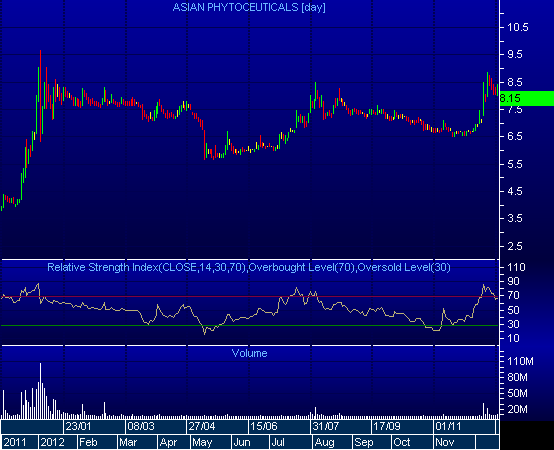554x450 pixels.
Task: Select the 23/01 date marker
Action: coord(78,426)
